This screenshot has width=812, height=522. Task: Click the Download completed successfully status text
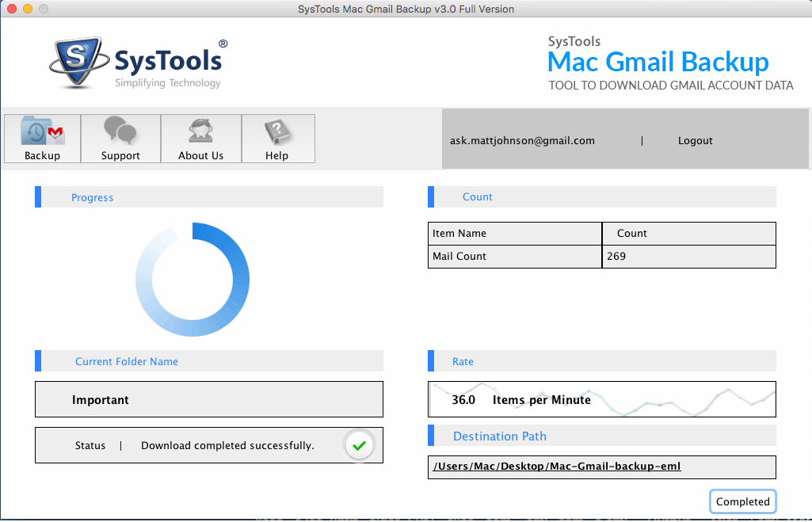point(227,446)
